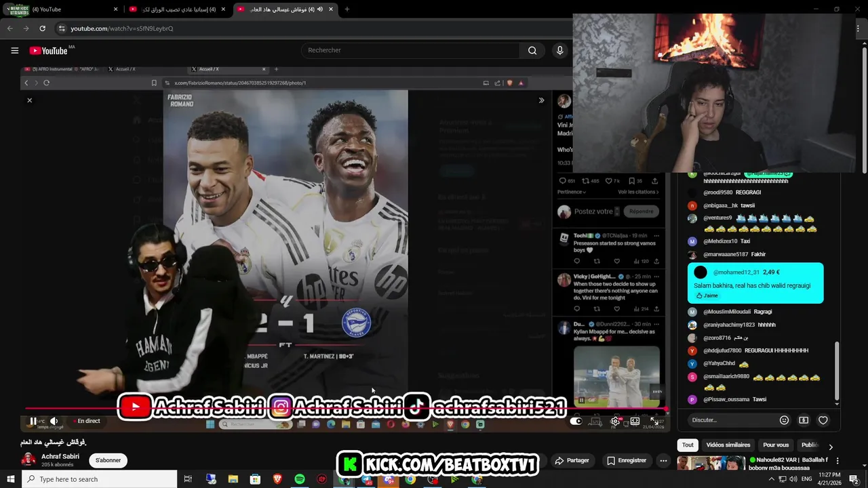
Task: Mute the playing tab's speaker icon
Action: (x=320, y=9)
